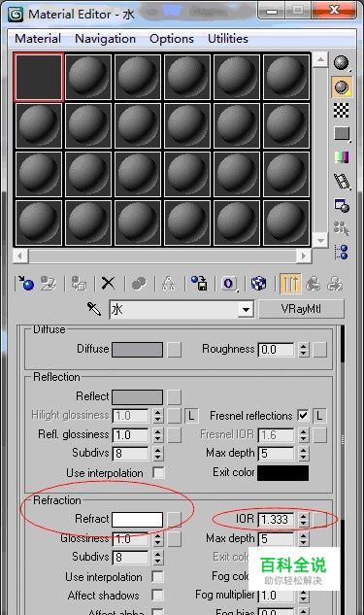
Task: Adjust the Refraction Max depth spinner
Action: pos(303,539)
